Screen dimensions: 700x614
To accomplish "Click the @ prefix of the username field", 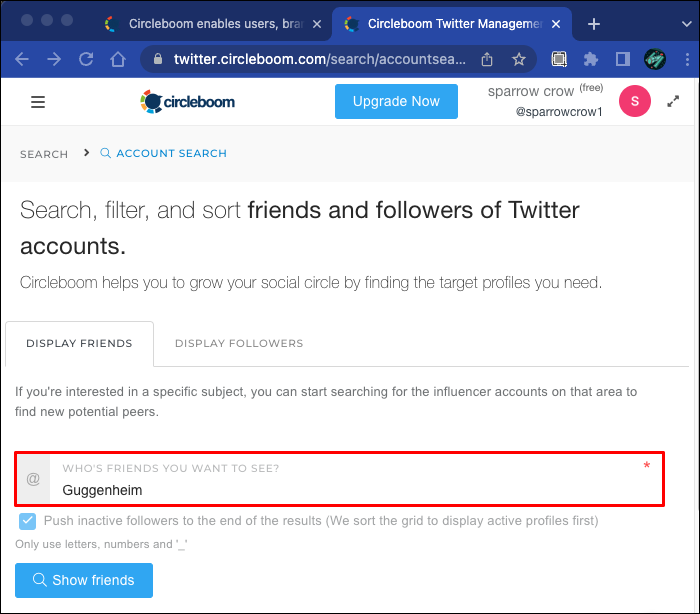I will [33, 479].
